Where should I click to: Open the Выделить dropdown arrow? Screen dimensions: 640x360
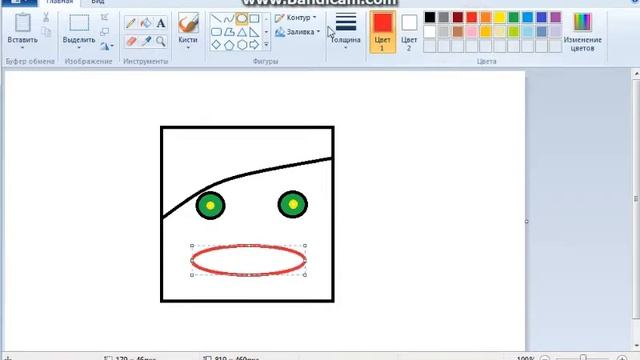pos(79,48)
